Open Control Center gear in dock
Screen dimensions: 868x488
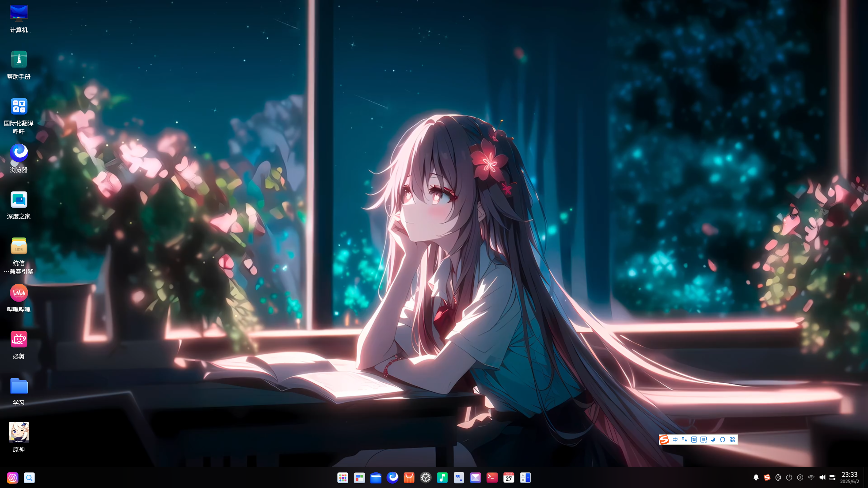coord(426,478)
